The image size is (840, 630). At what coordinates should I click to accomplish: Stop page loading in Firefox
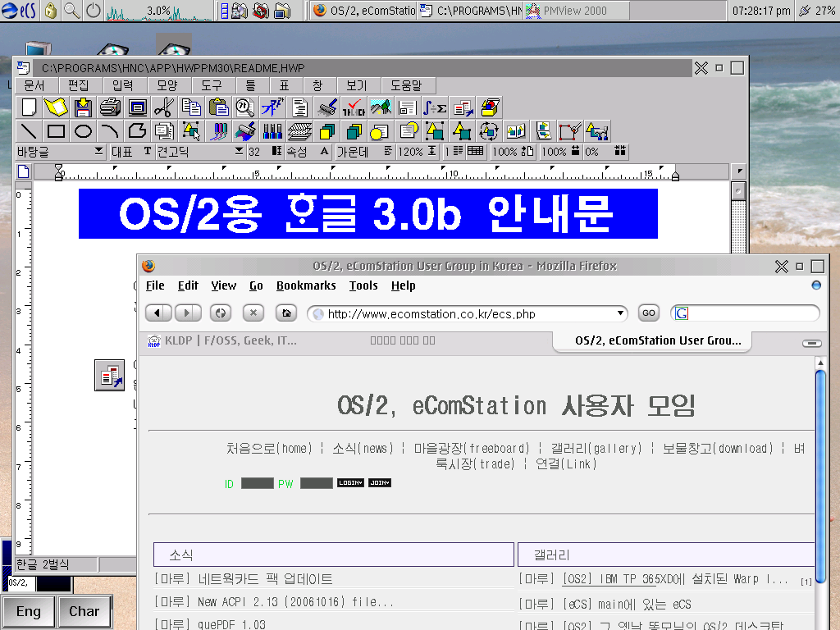click(x=253, y=313)
